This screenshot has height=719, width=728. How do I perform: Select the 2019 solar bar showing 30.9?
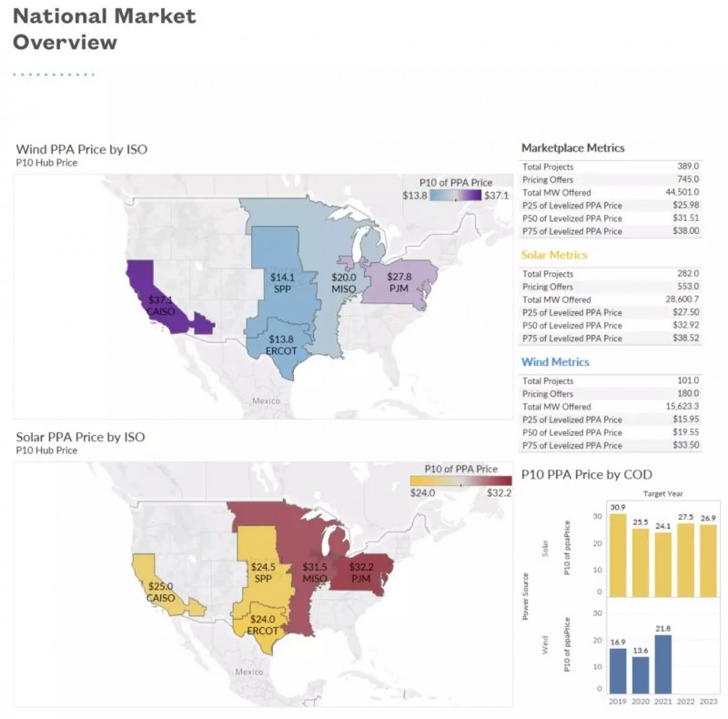coord(618,553)
